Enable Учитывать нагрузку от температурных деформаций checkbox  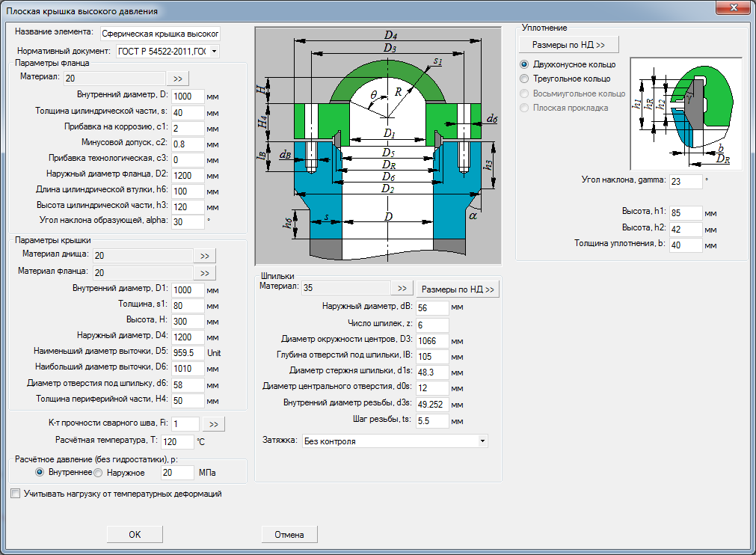[16, 493]
